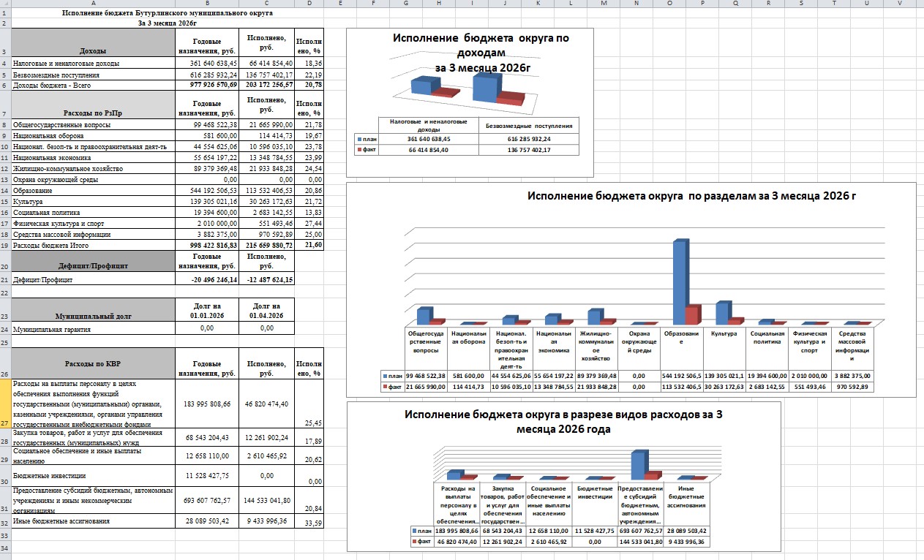Select the red Образование bar in sections chart
This screenshot has width=924, height=560.
[693, 315]
